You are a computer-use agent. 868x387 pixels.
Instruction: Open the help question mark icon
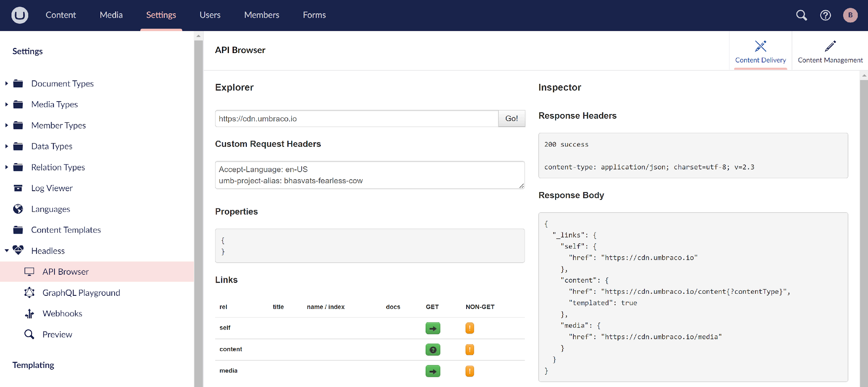[825, 15]
